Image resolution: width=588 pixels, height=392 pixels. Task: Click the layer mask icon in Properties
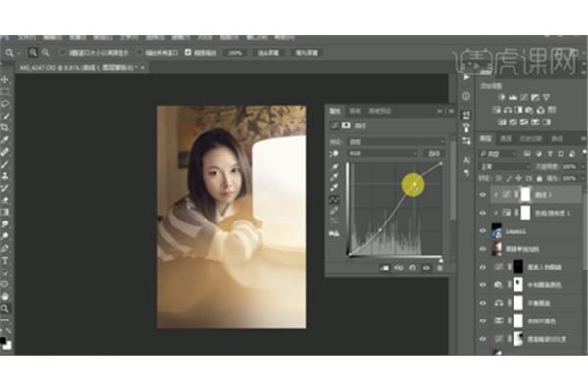pyautogui.click(x=346, y=125)
